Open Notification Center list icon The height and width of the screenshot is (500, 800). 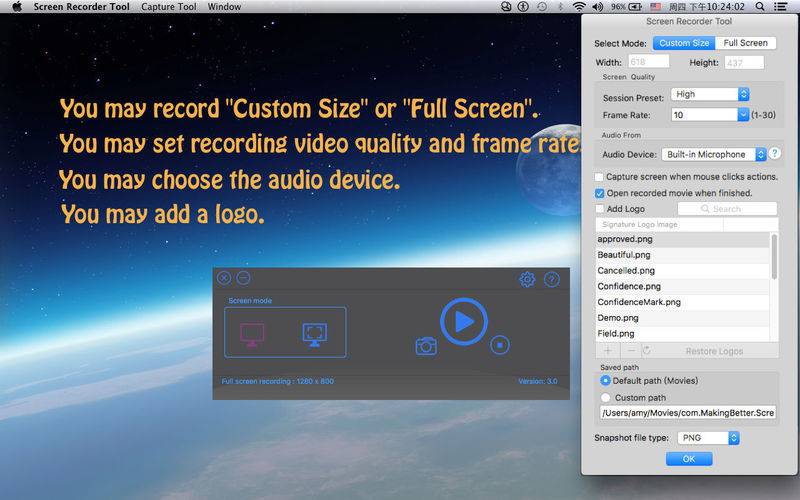(x=780, y=7)
